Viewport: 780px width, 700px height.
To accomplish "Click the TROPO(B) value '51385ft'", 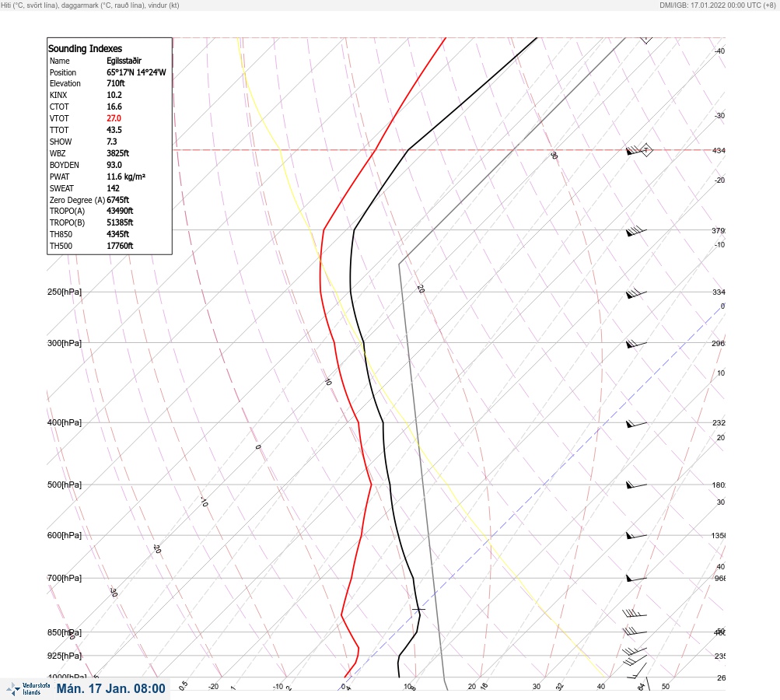I will 120,222.
